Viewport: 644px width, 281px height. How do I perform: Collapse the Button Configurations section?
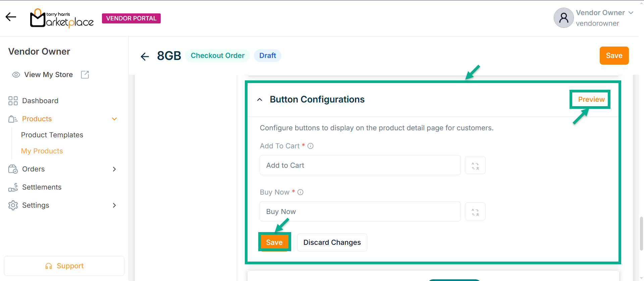[x=260, y=100]
